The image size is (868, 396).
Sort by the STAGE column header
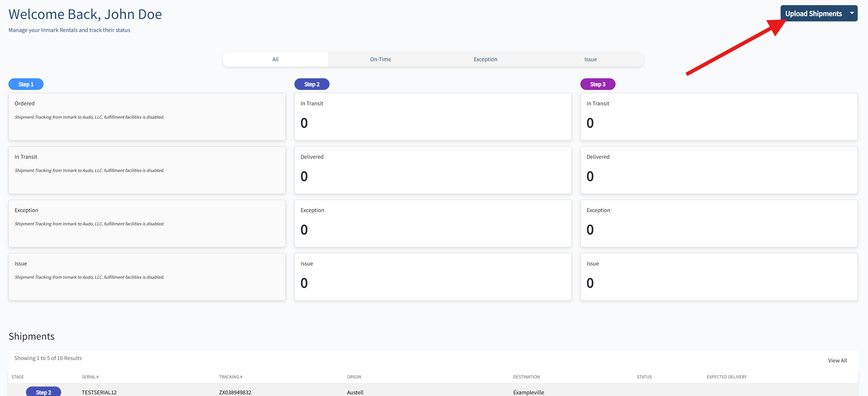click(x=18, y=377)
